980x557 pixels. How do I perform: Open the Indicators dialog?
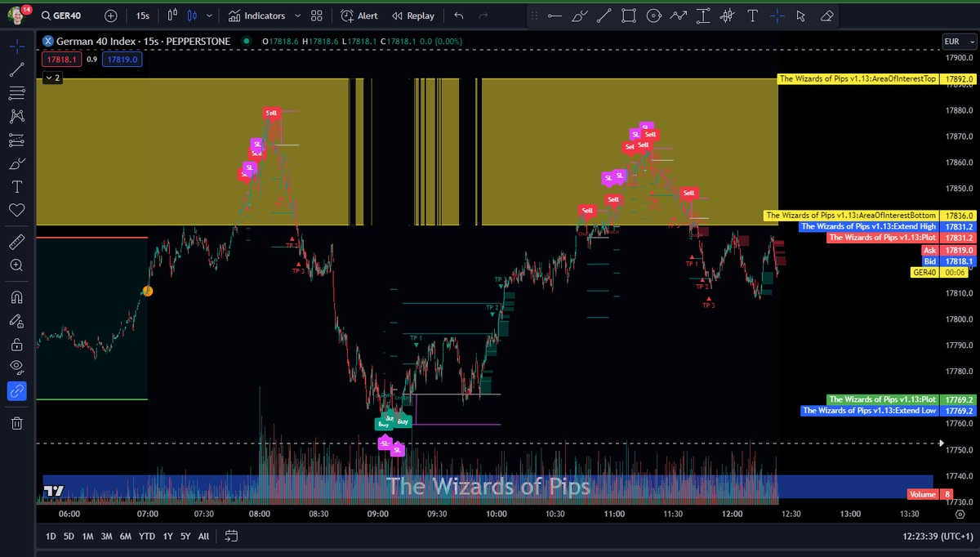click(256, 16)
